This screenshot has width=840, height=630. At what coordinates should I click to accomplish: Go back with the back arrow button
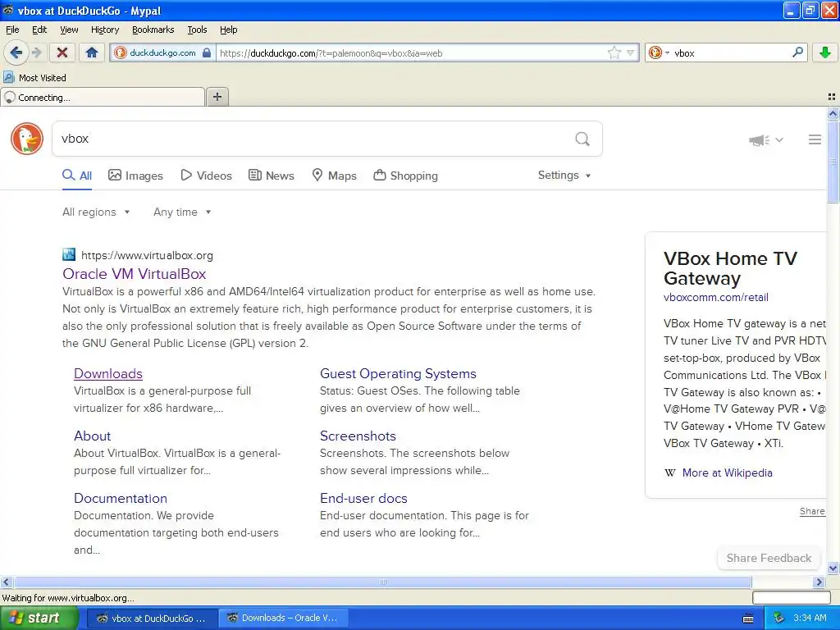(16, 52)
